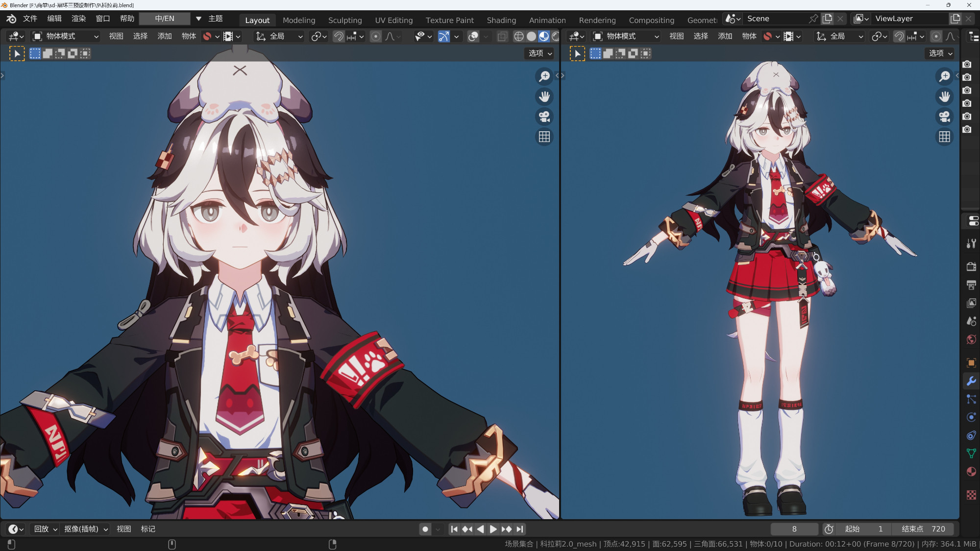
Task: Toggle overlays in left viewport header
Action: 473,36
